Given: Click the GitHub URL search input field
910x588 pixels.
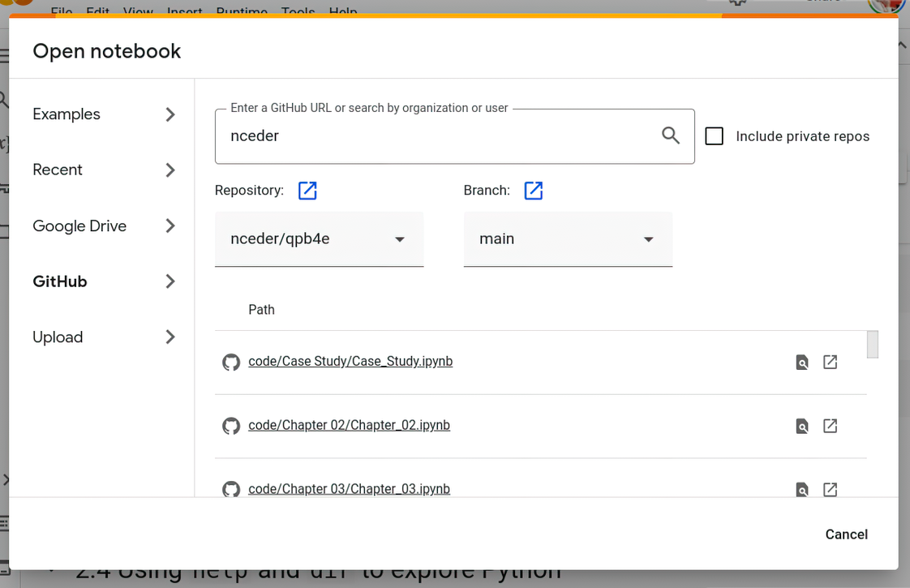Looking at the screenshot, I should 438,136.
